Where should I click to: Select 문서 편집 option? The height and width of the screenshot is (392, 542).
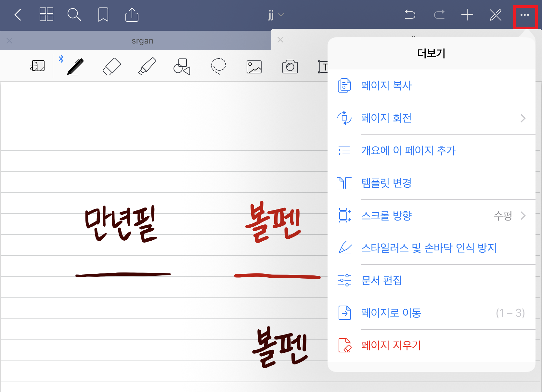(432, 281)
